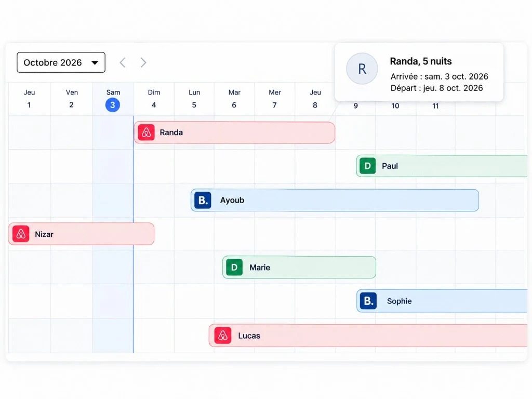Select day 10 in the date header
Viewport: 532px width, 399px height.
[x=395, y=106]
